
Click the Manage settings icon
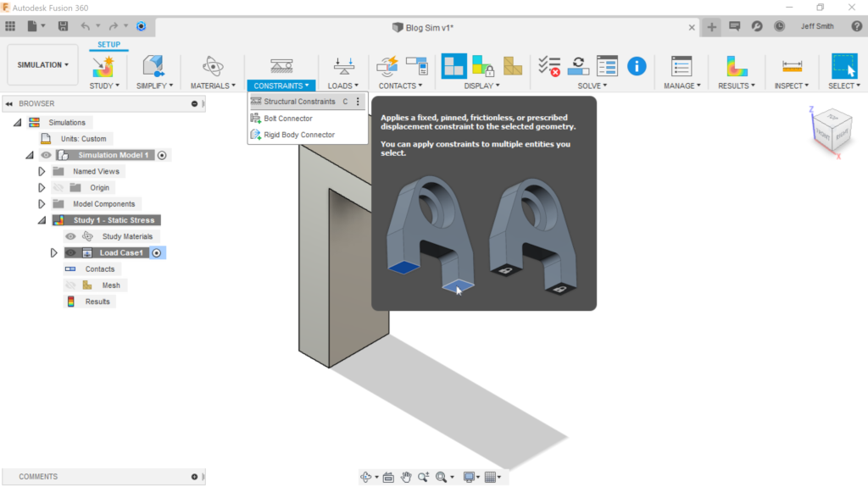click(x=682, y=66)
